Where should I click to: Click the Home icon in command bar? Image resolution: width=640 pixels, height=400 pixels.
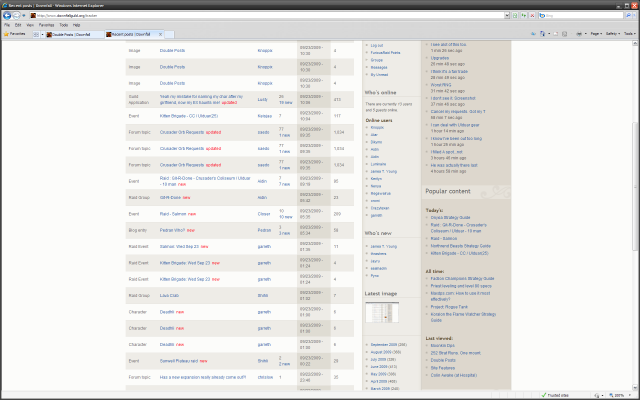pyautogui.click(x=533, y=34)
